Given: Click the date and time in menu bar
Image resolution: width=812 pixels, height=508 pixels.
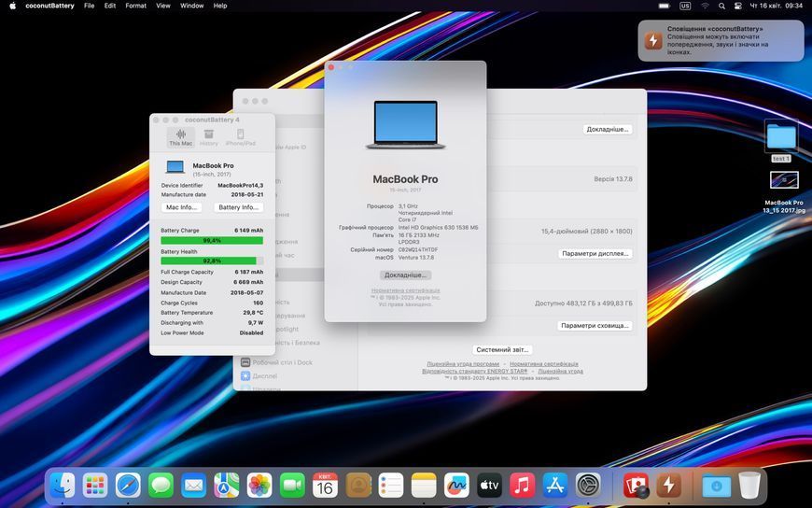Looking at the screenshot, I should click(x=777, y=6).
